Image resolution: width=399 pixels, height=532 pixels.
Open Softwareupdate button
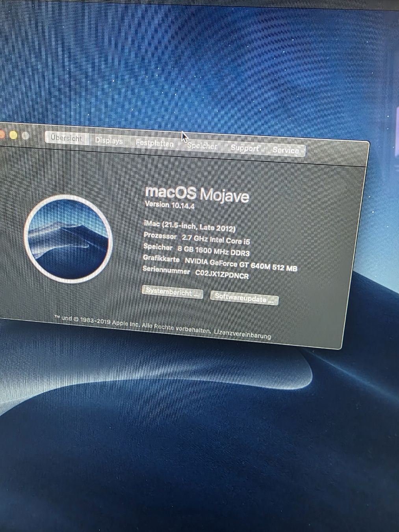coord(244,299)
